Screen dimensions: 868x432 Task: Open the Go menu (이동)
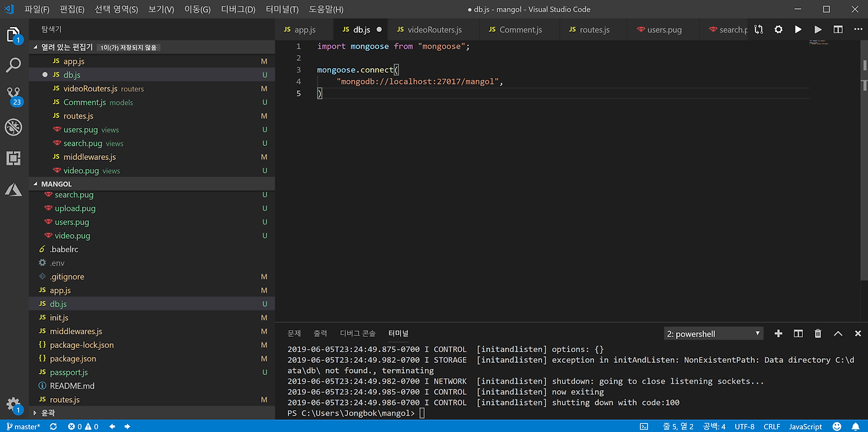198,9
